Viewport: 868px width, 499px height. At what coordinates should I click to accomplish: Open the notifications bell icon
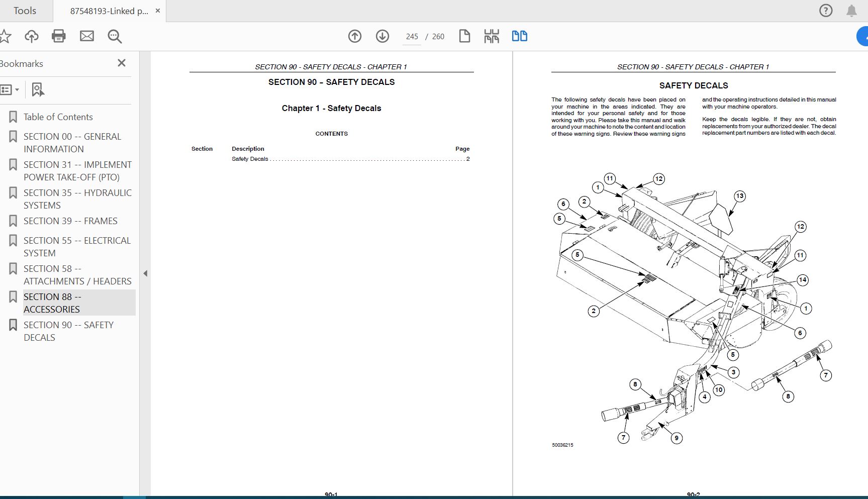(x=851, y=11)
